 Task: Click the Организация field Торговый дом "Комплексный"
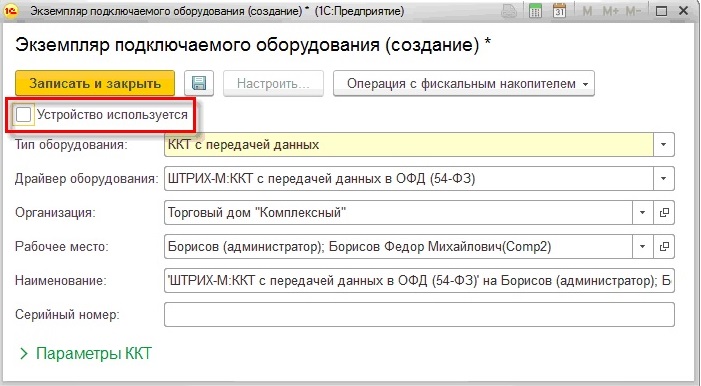tap(398, 212)
